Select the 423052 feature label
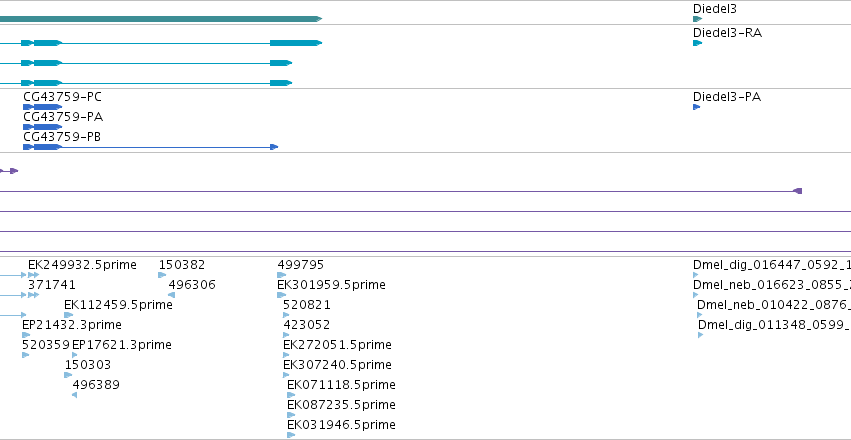This screenshot has height=440, width=851. 307,325
